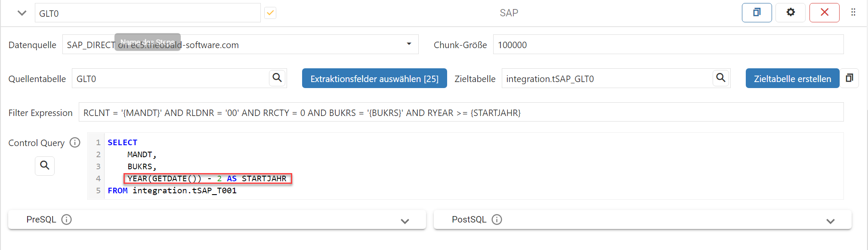This screenshot has height=250, width=868.
Task: Open the Datenquelle dropdown
Action: click(x=409, y=44)
